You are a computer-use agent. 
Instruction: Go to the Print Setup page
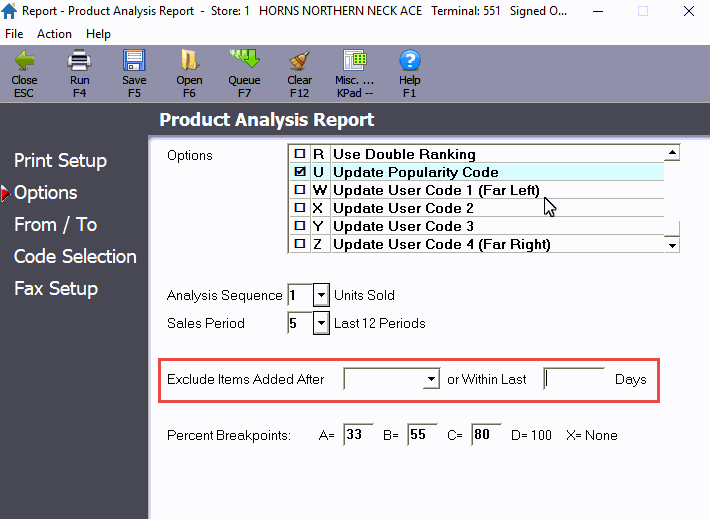60,160
